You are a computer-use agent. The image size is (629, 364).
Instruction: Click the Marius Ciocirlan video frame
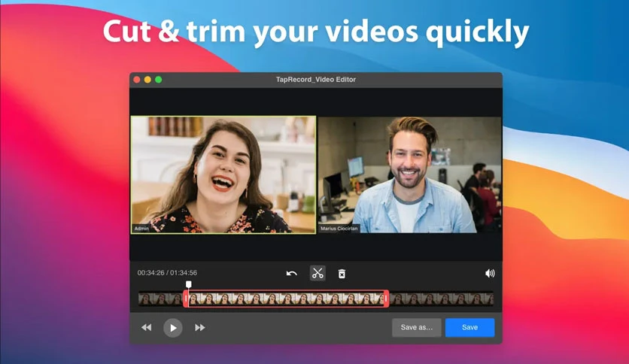(x=409, y=174)
